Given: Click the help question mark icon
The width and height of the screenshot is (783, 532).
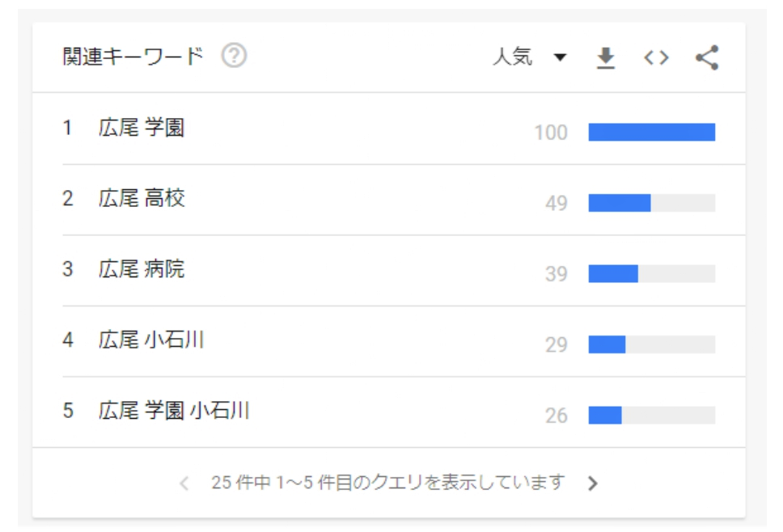Looking at the screenshot, I should point(234,56).
